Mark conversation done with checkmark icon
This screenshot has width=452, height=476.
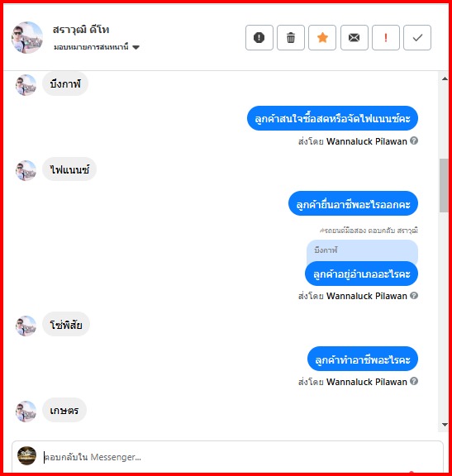417,38
